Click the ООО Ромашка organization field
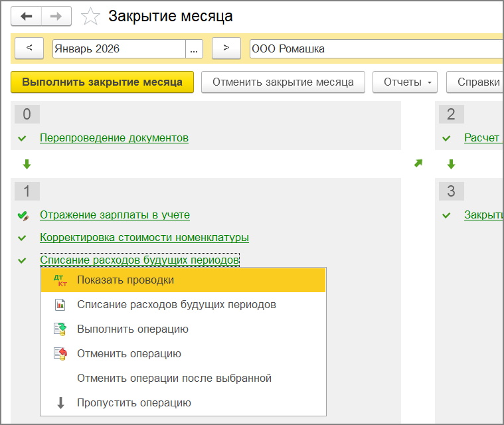The height and width of the screenshot is (425, 504). coord(372,48)
